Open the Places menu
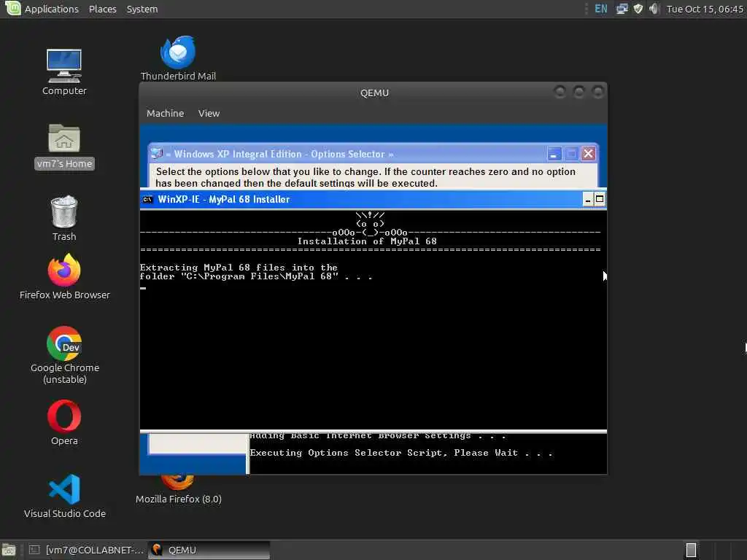 102,9
